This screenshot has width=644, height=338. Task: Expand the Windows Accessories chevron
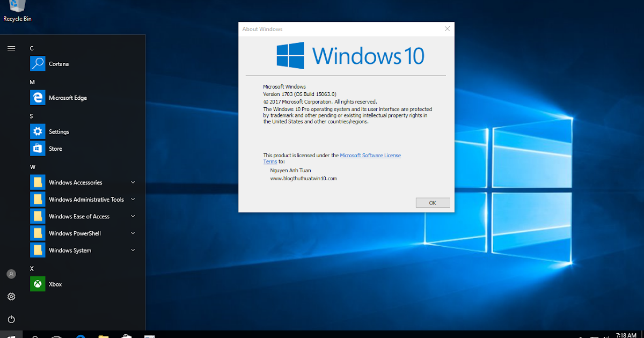coord(133,182)
